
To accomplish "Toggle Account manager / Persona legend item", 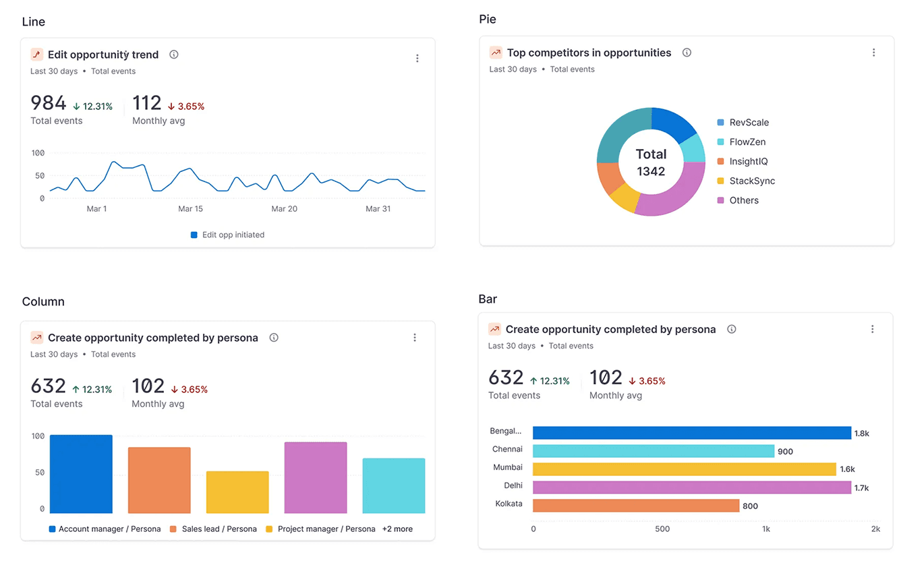I will [105, 529].
